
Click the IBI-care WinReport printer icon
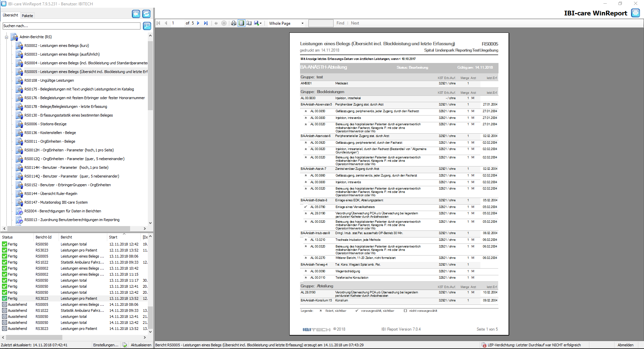coord(635,13)
